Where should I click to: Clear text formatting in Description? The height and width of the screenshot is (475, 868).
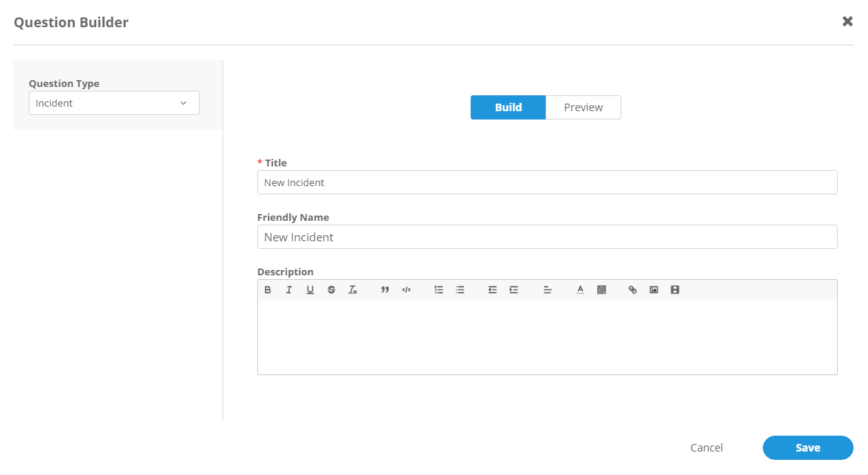point(353,290)
